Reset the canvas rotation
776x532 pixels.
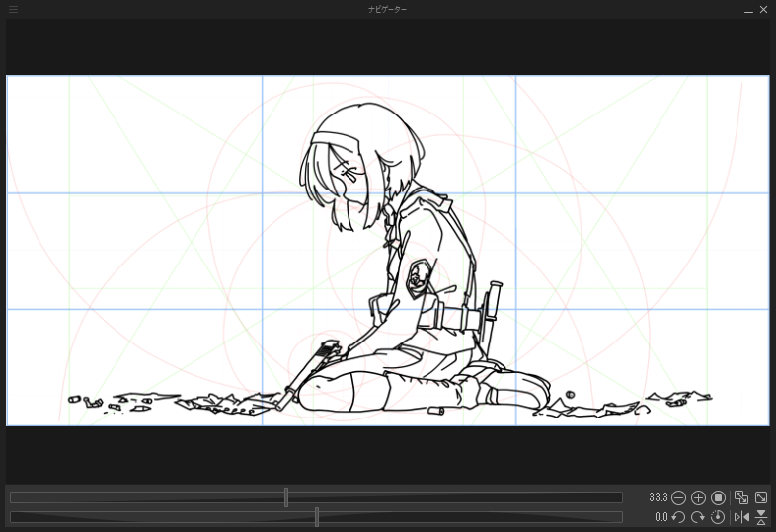click(x=718, y=517)
